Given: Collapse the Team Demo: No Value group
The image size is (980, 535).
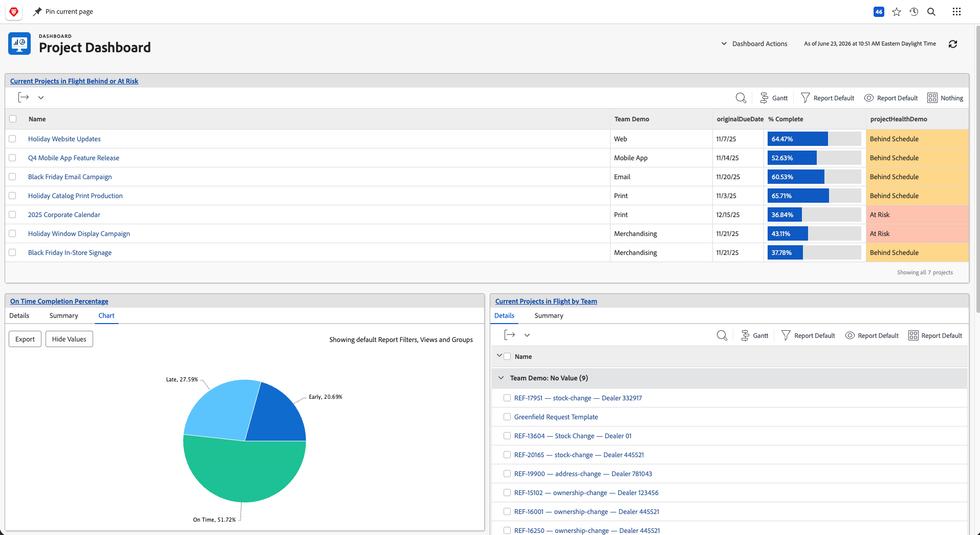Looking at the screenshot, I should point(501,378).
